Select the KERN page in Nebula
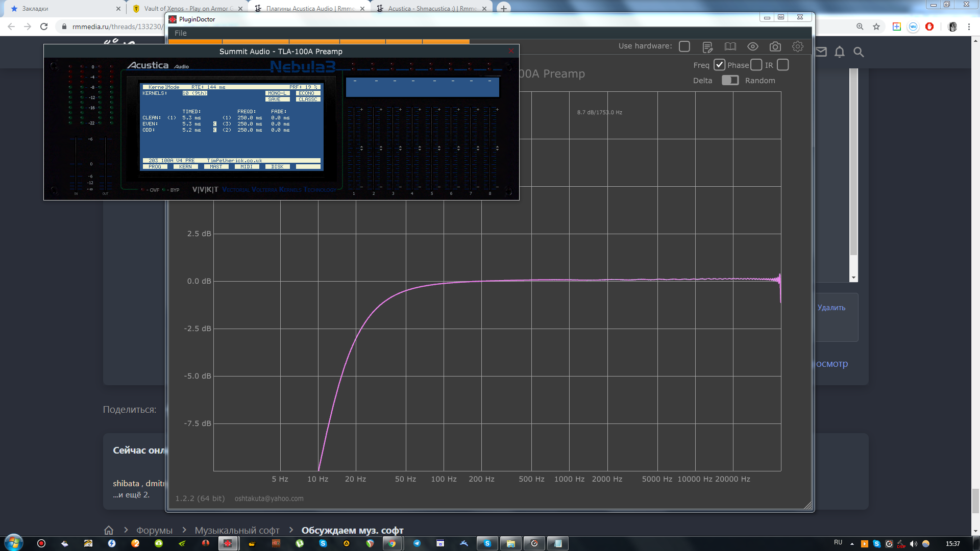The width and height of the screenshot is (980, 551). 185,167
